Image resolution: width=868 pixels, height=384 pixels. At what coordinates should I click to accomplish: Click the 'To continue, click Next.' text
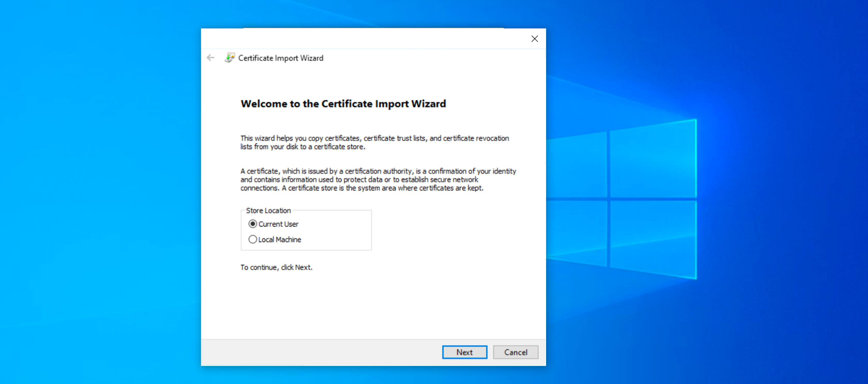tap(276, 267)
